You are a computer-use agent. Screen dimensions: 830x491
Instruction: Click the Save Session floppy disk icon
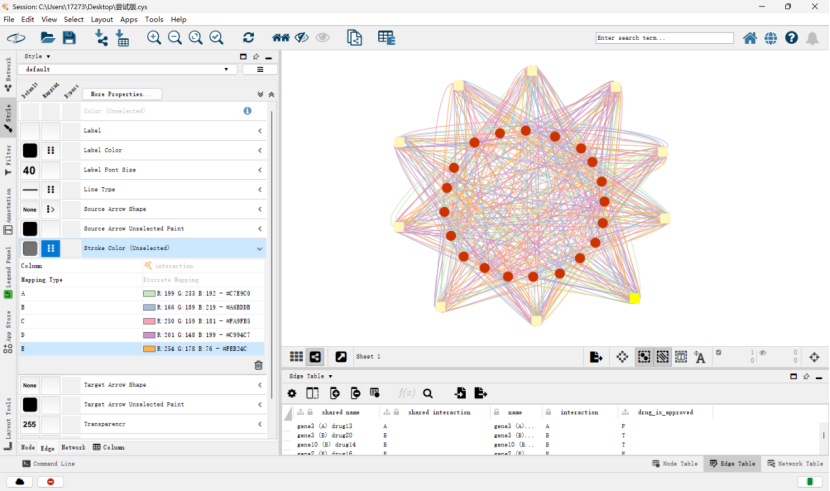point(69,38)
